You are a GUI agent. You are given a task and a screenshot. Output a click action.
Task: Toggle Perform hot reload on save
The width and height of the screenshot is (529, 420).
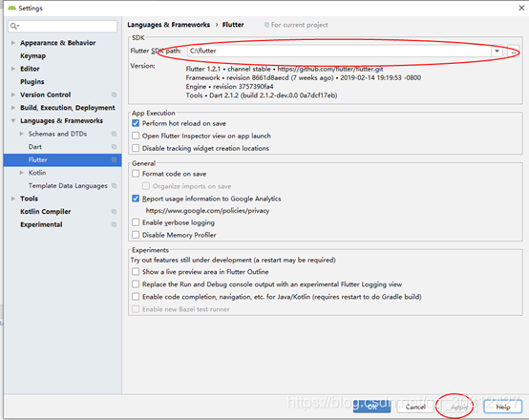136,123
